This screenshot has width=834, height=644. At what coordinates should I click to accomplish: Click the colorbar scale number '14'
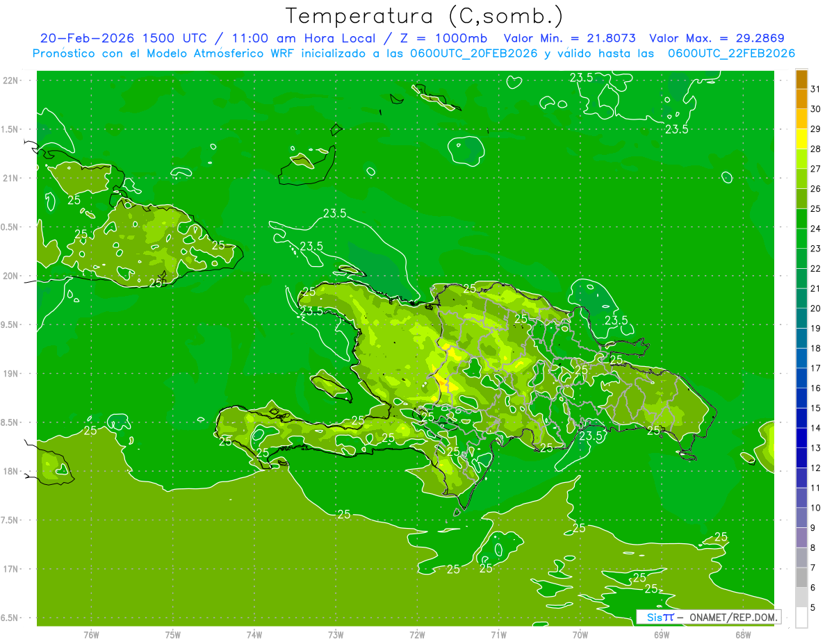(815, 429)
